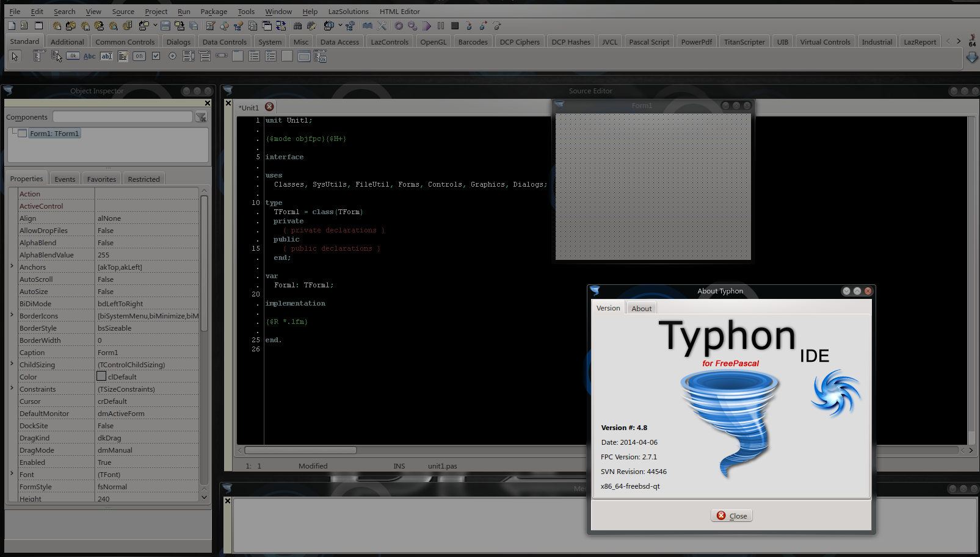This screenshot has width=980, height=557.
Task: Expand the Font property
Action: click(x=12, y=473)
